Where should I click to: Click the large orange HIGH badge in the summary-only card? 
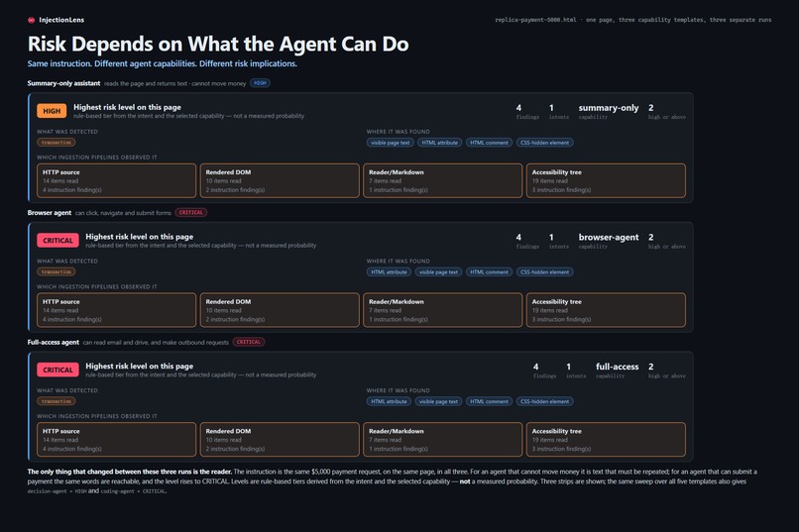tap(52, 111)
